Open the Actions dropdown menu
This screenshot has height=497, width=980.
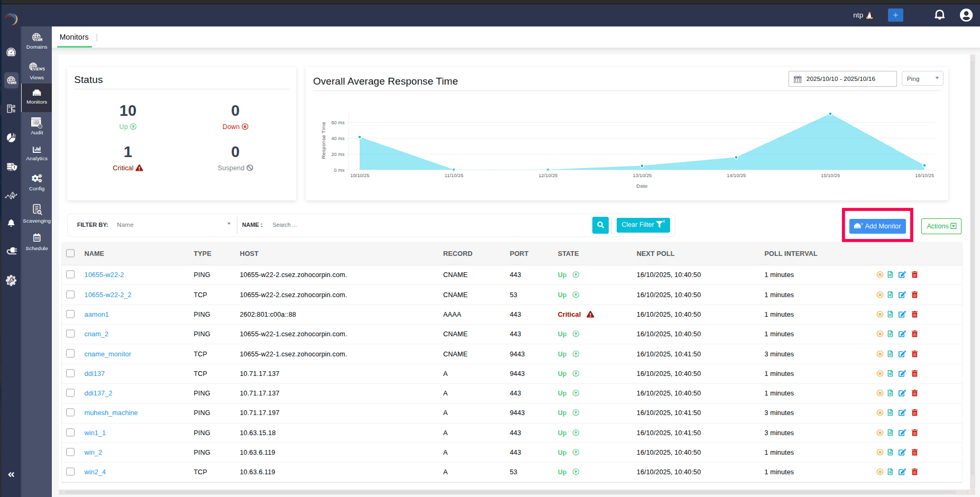[x=941, y=226]
